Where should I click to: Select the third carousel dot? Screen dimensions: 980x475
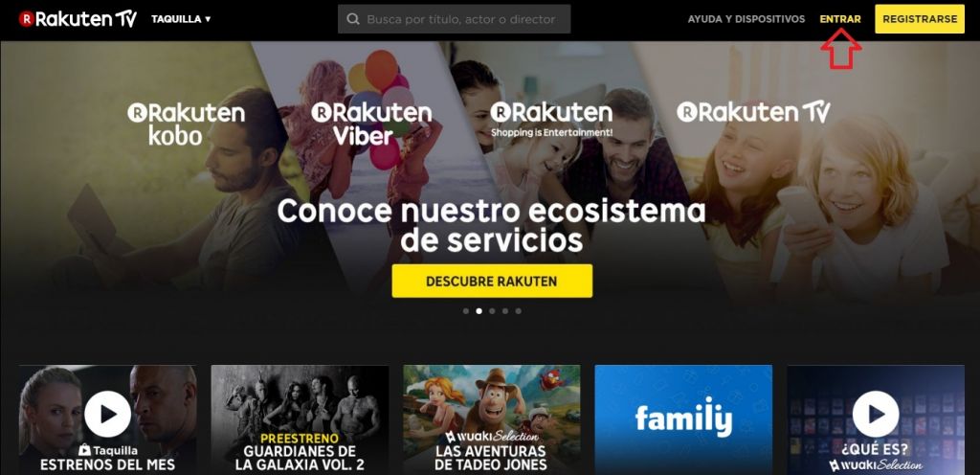(x=492, y=310)
